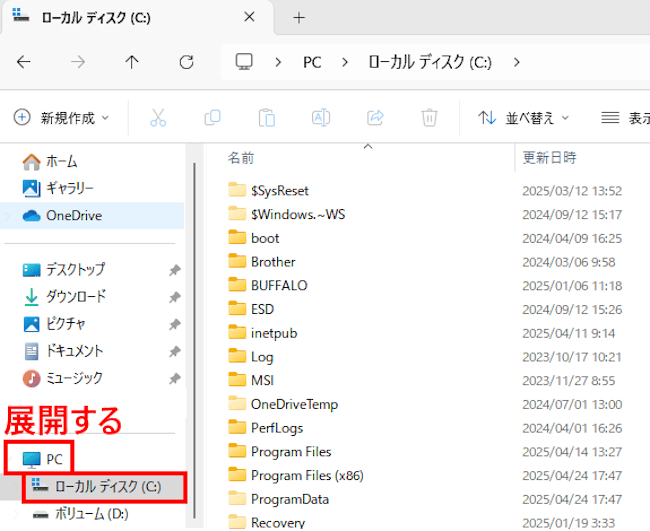650x531 pixels.
Task: Click folder icon beside inetpub
Action: click(237, 332)
